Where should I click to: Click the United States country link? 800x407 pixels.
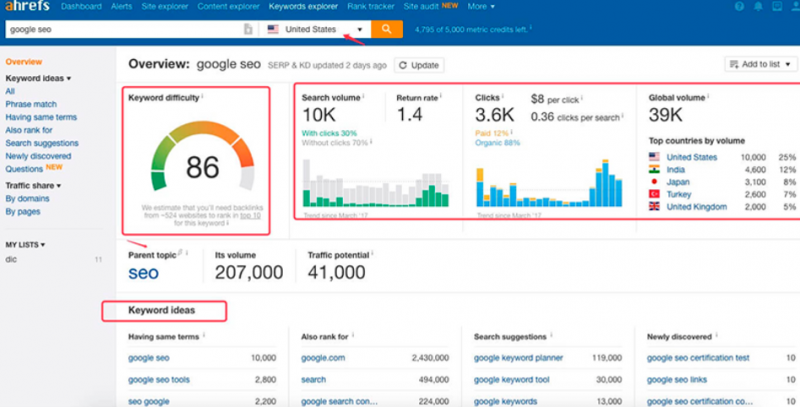click(692, 157)
